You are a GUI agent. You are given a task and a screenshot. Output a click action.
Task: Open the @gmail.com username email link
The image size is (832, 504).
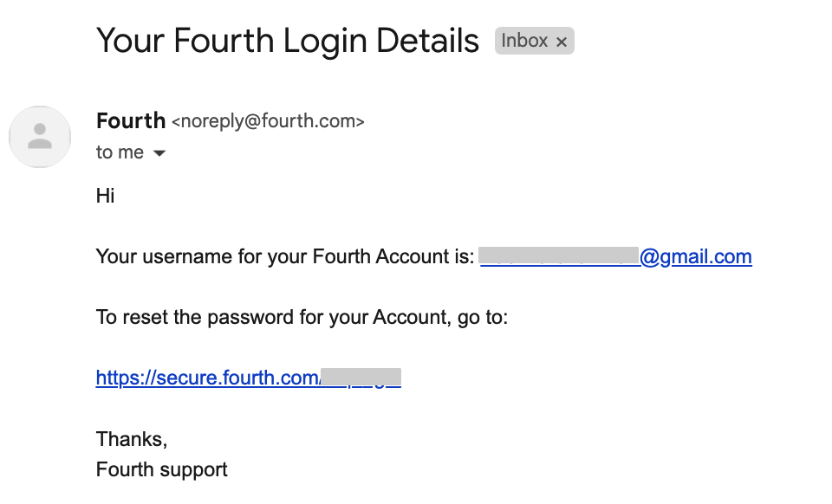coord(616,256)
